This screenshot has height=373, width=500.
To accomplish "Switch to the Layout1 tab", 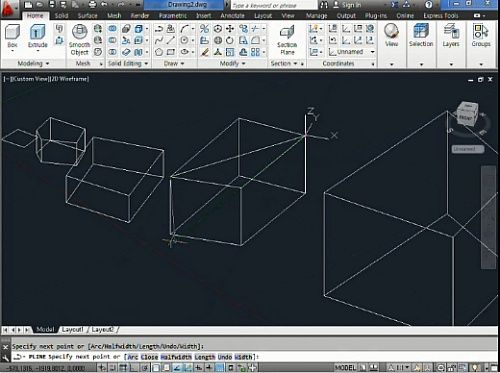I will pos(72,330).
